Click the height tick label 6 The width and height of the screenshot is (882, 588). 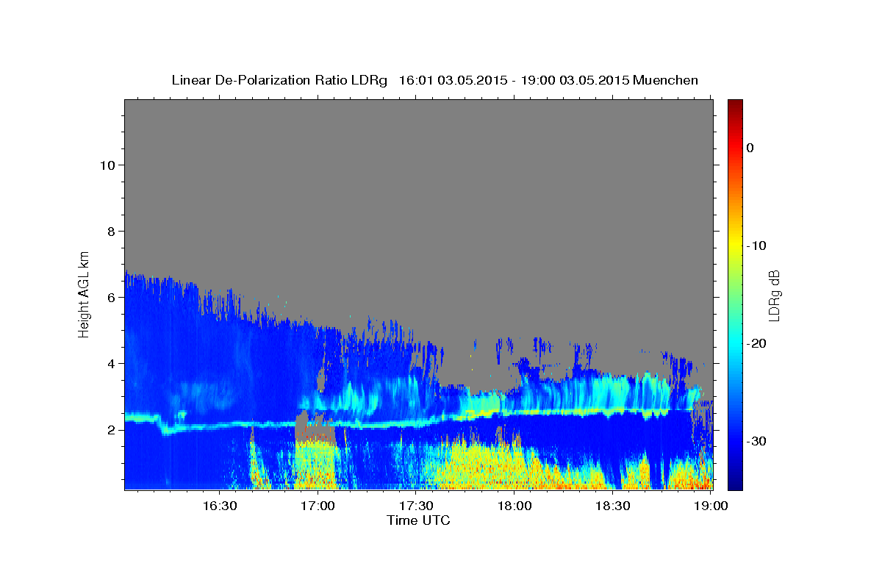pyautogui.click(x=111, y=298)
